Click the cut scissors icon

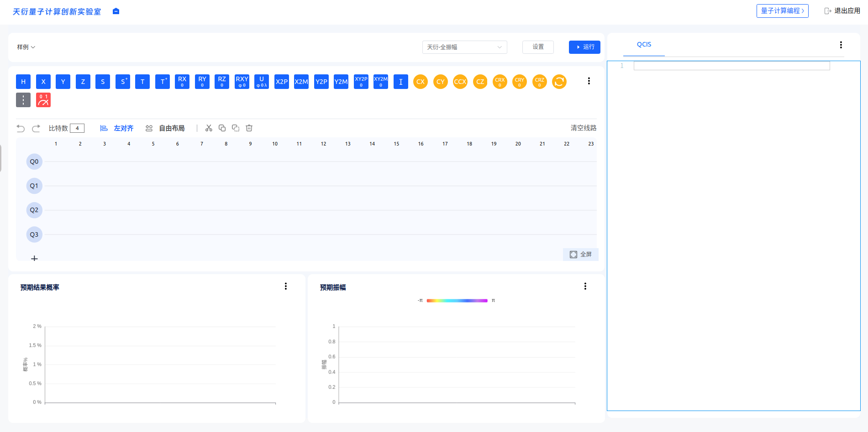209,128
